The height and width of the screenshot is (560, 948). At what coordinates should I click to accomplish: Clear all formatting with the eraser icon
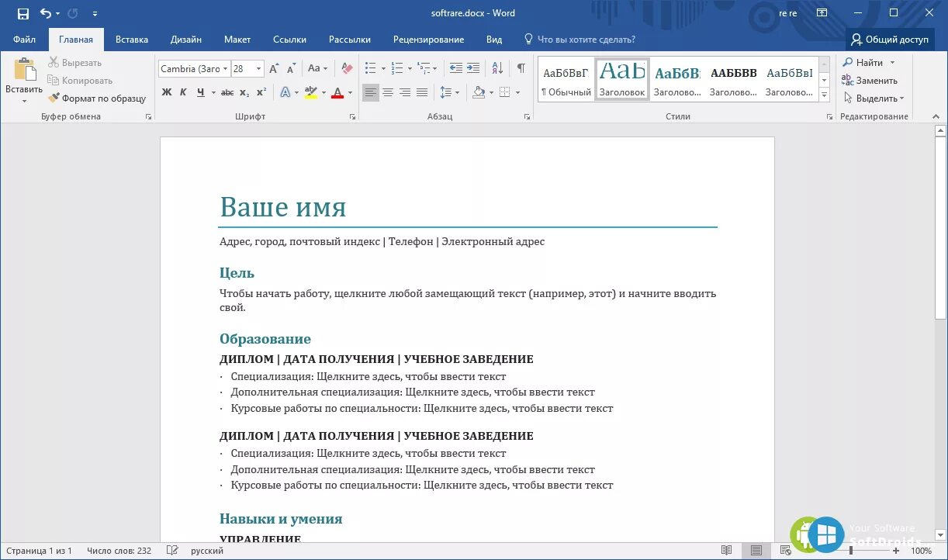(x=347, y=68)
